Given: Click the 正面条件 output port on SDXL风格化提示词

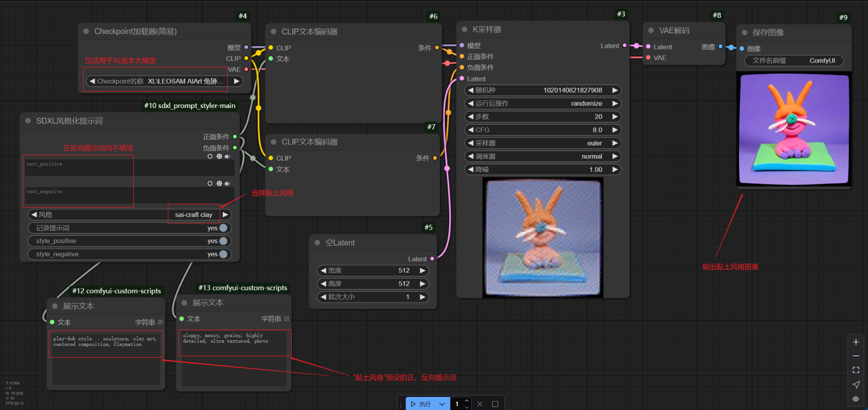Looking at the screenshot, I should tap(235, 137).
